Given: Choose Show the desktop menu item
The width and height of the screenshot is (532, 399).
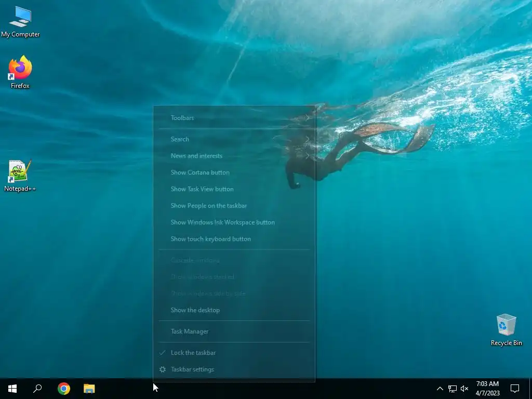Looking at the screenshot, I should [x=234, y=310].
